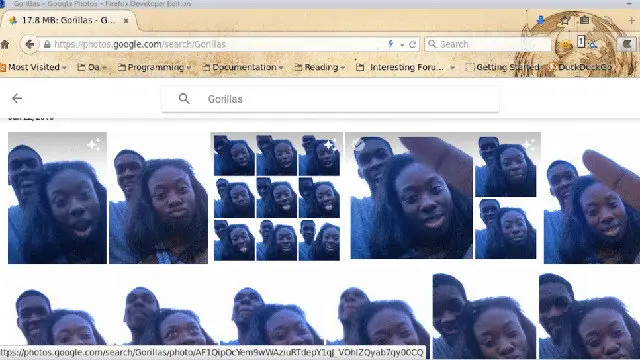This screenshot has height=360, width=640.
Task: Open the DuckDuckGo bookmark
Action: click(x=580, y=67)
